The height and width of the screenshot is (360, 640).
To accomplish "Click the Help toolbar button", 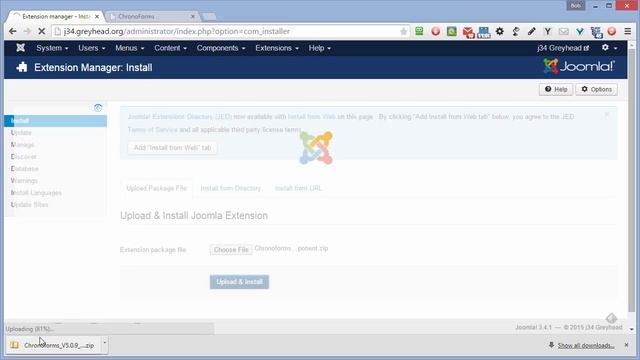I will pos(556,89).
